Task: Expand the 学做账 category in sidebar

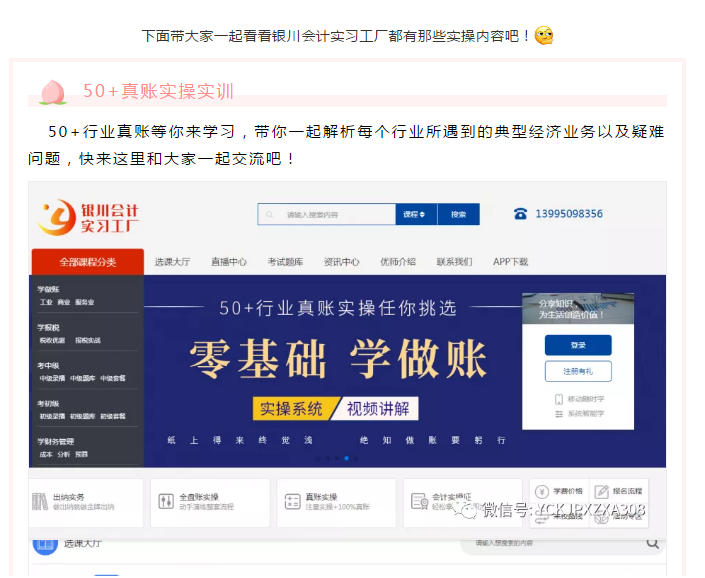Action: pos(48,289)
